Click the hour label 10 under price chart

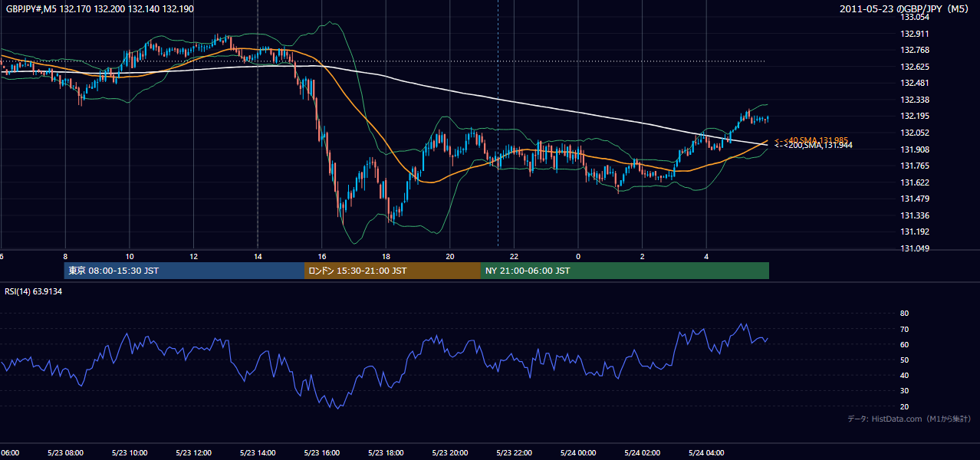[130, 256]
